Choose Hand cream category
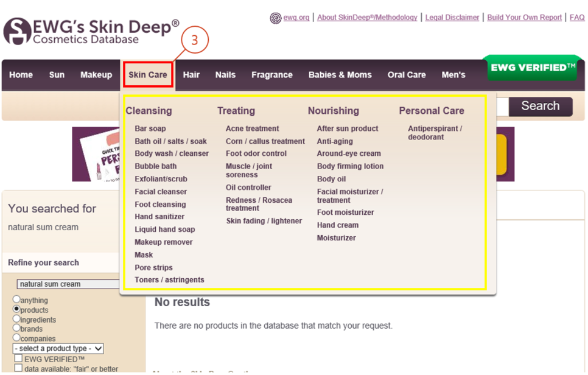 click(337, 225)
